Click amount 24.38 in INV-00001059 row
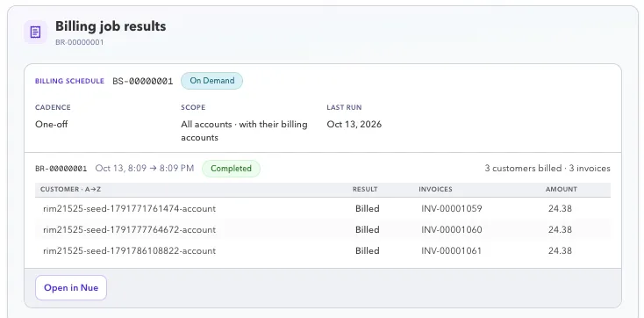The width and height of the screenshot is (644, 318). (x=560, y=208)
